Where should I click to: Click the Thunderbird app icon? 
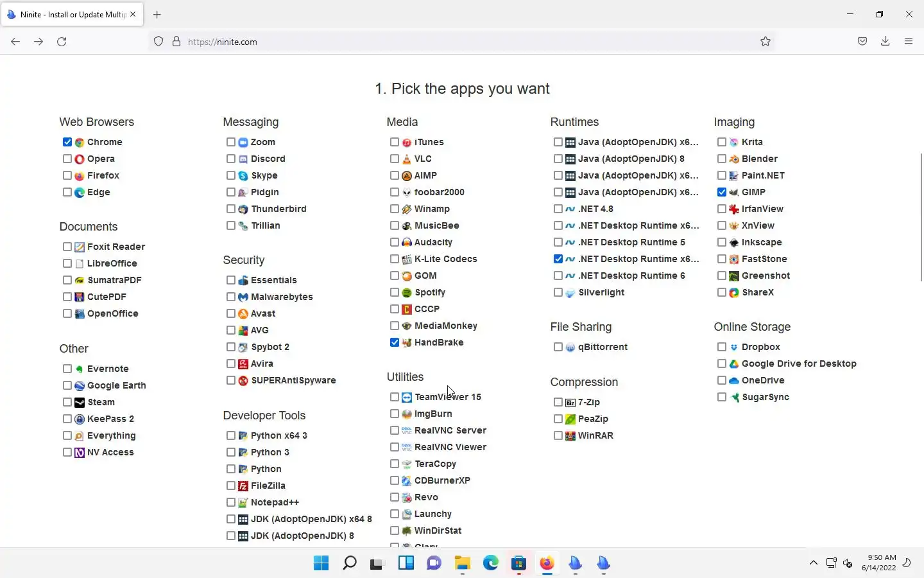tap(243, 209)
